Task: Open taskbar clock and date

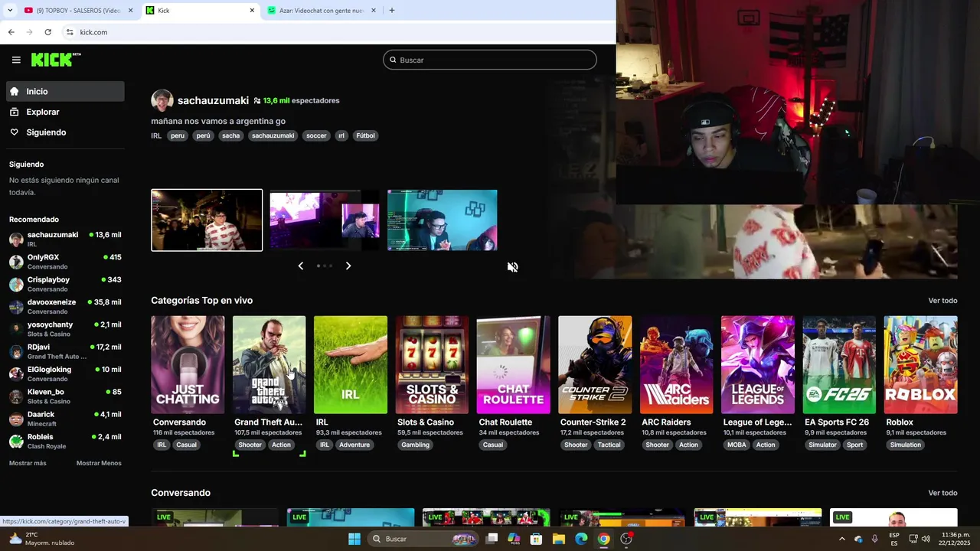Action: (x=955, y=539)
